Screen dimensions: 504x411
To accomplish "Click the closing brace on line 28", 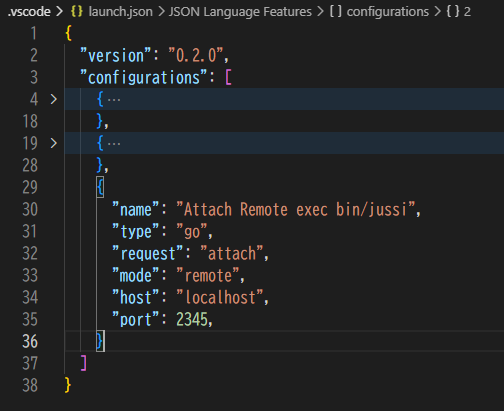I will pyautogui.click(x=100, y=165).
